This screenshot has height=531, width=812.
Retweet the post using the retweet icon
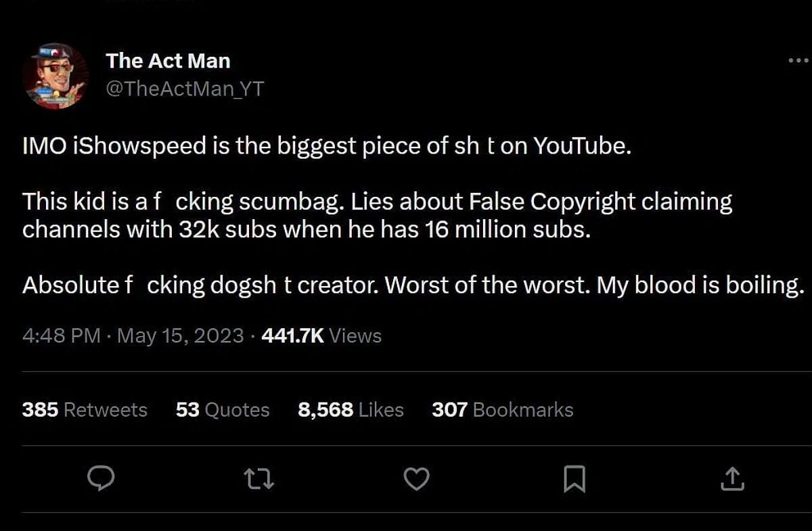[258, 479]
